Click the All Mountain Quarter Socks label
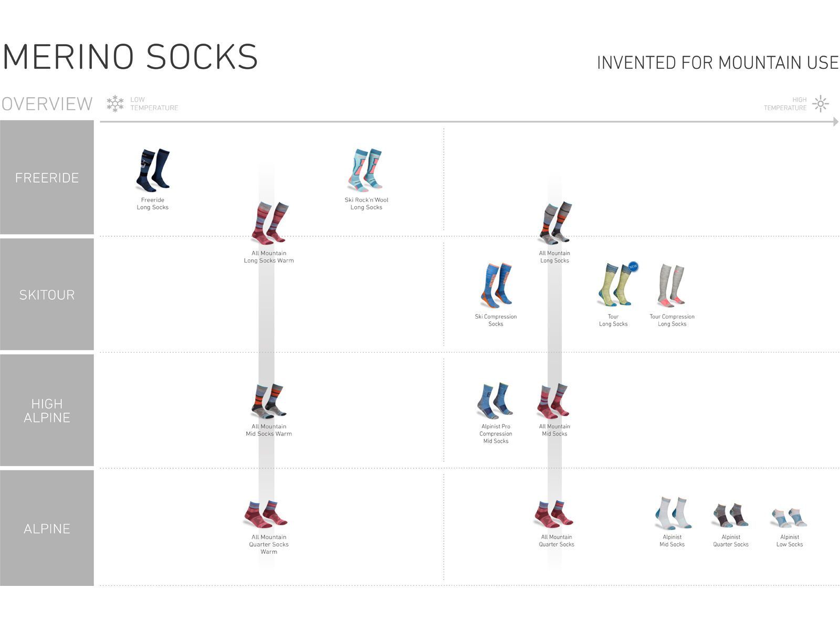Screen dimensions: 840x630 click(556, 541)
